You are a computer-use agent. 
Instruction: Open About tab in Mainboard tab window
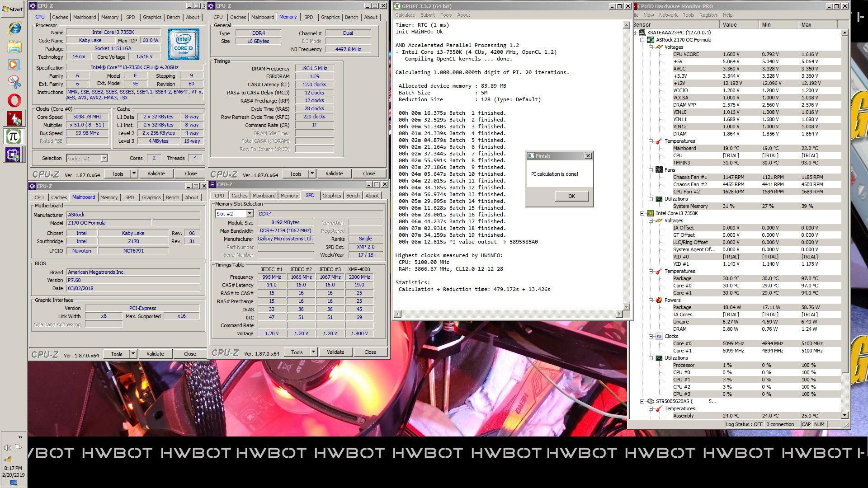click(x=192, y=197)
